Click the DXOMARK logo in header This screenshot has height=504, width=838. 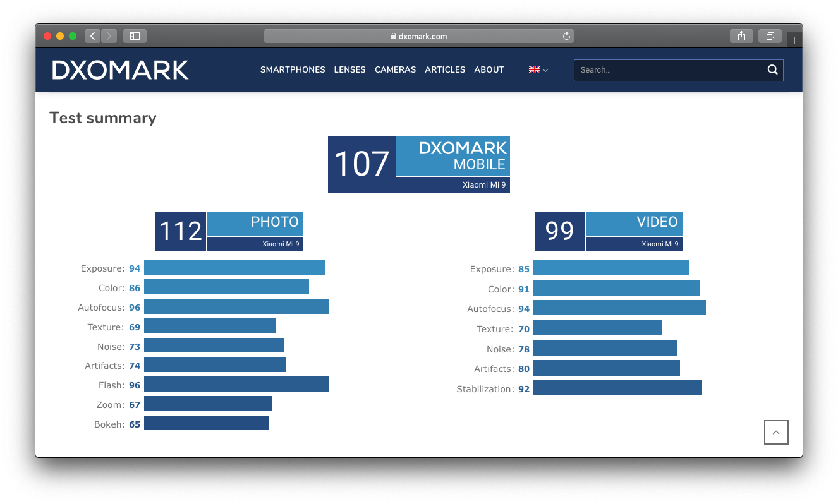(x=120, y=70)
